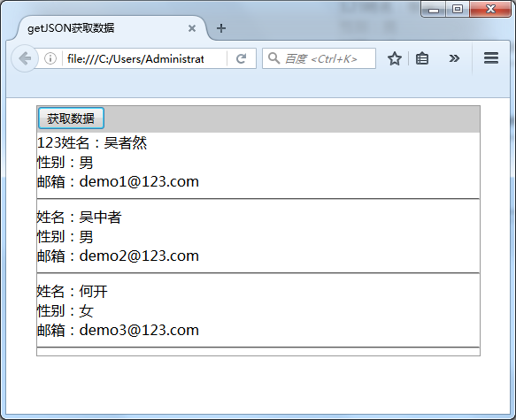Viewport: 516px width, 420px height.
Task: Click the 获取数据 button
Action: point(71,118)
